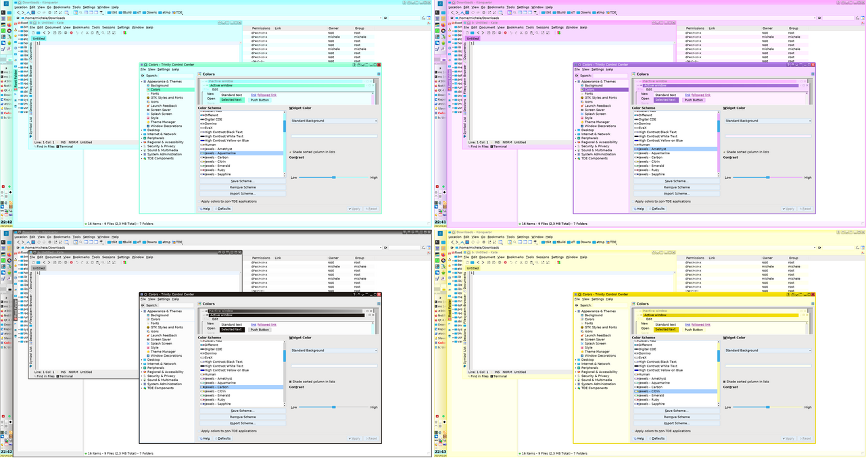Open Theme Manager icon in black-themed Control Center
The width and height of the screenshot is (868, 458).
point(148,352)
